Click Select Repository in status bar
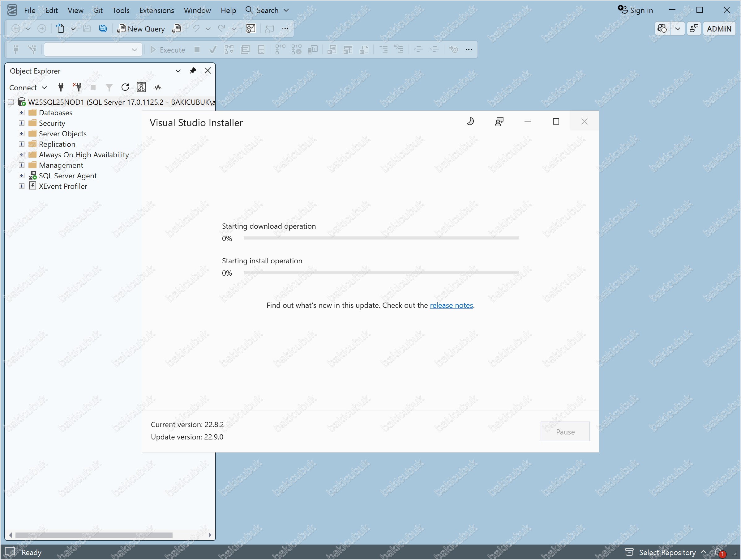Viewport: 741px width, 560px height. point(666,552)
